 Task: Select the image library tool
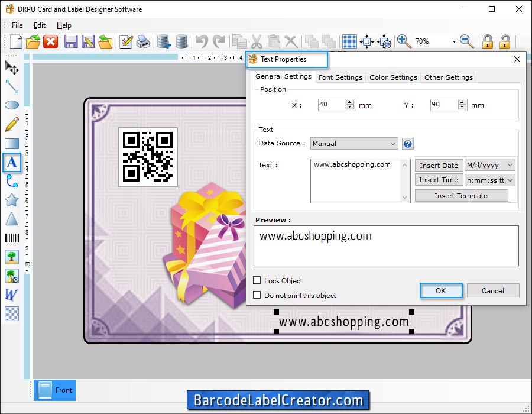tap(12, 276)
